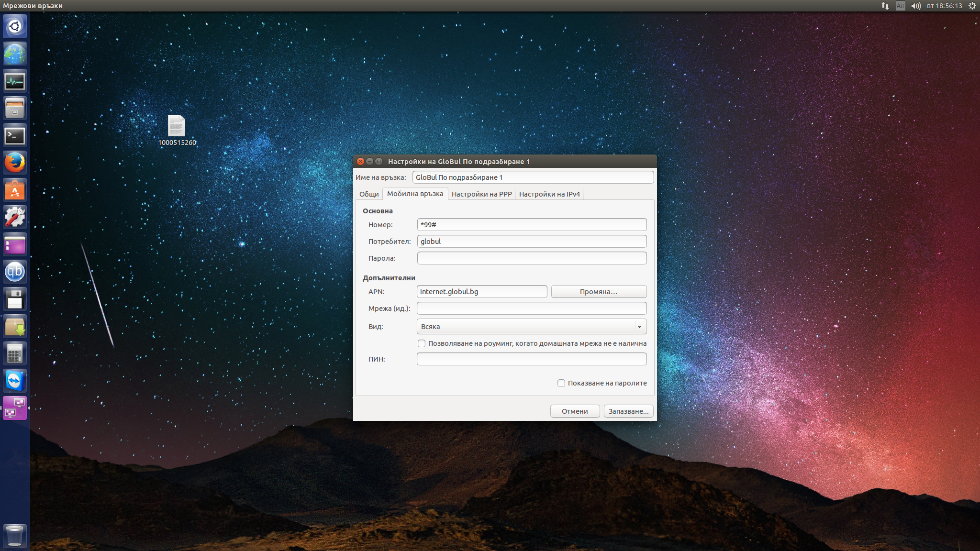Open System Monitor launcher icon
Screen dimensions: 980x551
click(15, 81)
